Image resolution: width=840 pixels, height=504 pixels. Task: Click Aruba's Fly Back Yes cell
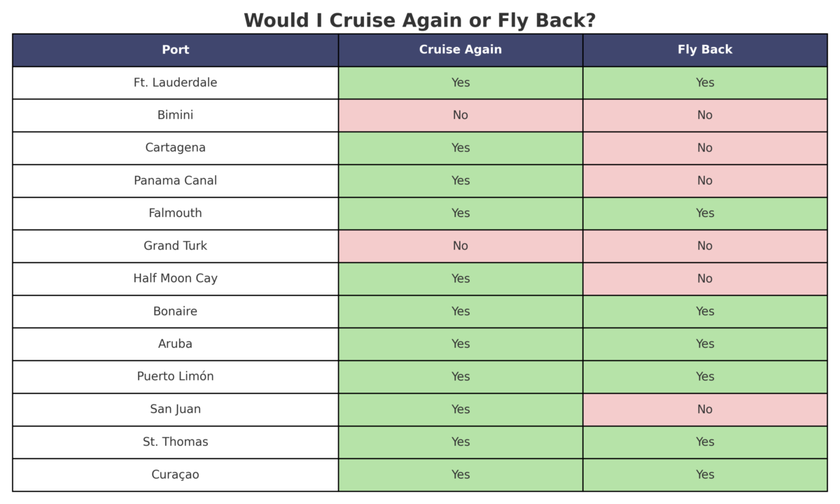coord(704,344)
